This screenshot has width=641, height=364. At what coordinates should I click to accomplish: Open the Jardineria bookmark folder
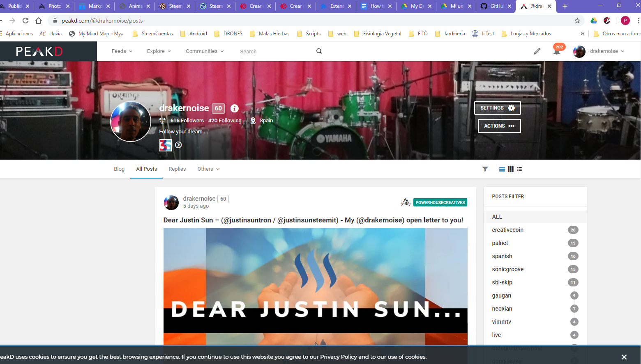[450, 34]
